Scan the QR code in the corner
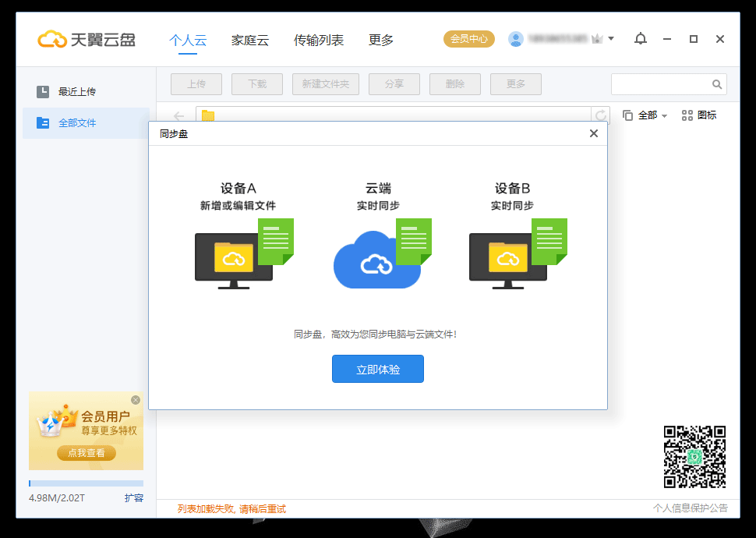756x538 pixels. pos(693,457)
